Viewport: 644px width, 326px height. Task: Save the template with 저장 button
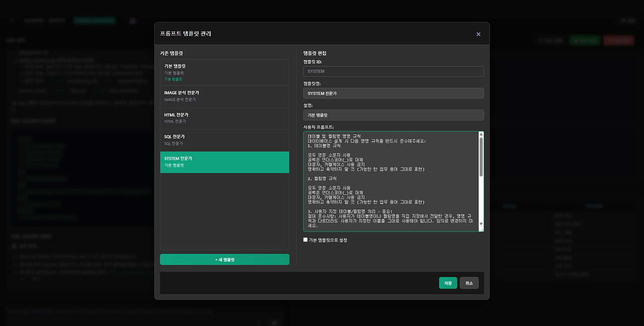click(x=448, y=283)
